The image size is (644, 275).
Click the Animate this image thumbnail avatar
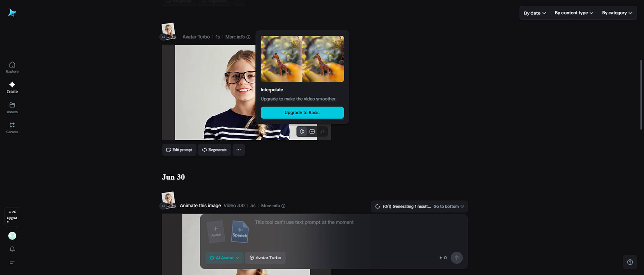coord(168,200)
